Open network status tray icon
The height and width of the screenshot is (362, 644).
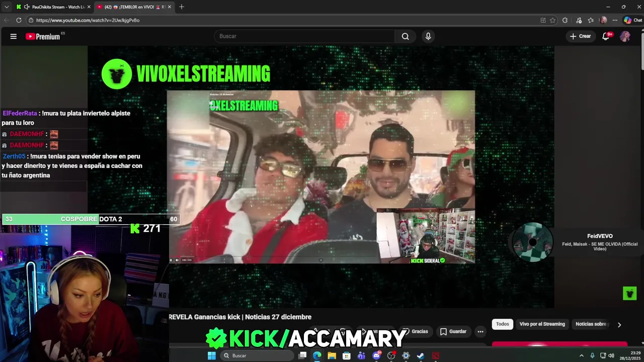tap(603, 355)
